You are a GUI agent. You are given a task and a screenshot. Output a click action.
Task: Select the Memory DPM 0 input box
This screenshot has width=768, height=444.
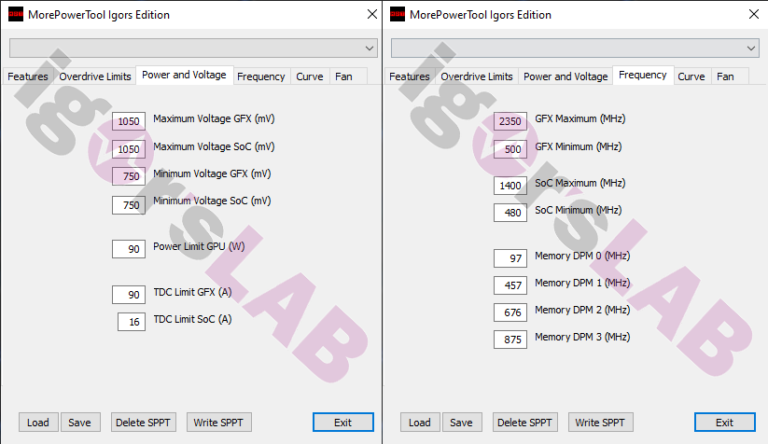[510, 258]
